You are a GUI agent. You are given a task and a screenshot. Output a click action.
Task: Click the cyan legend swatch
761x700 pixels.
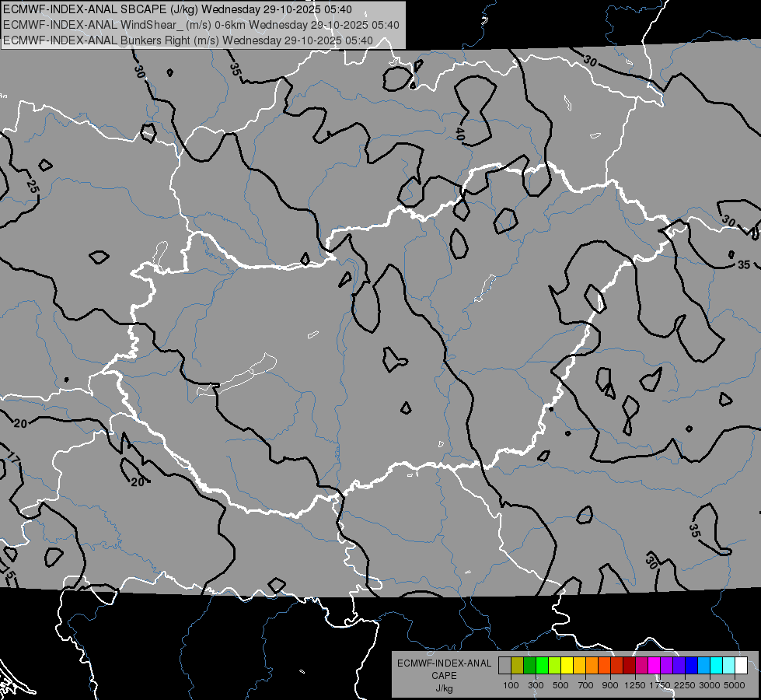tap(717, 666)
